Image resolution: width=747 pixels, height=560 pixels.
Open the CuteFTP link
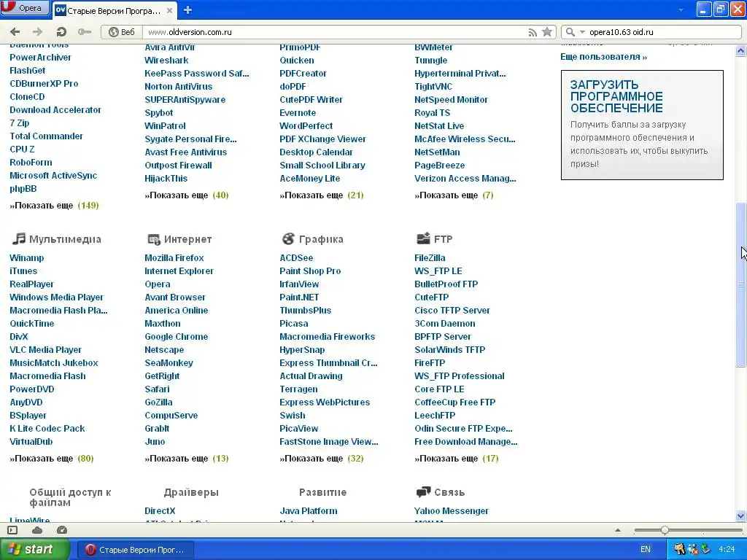(432, 297)
